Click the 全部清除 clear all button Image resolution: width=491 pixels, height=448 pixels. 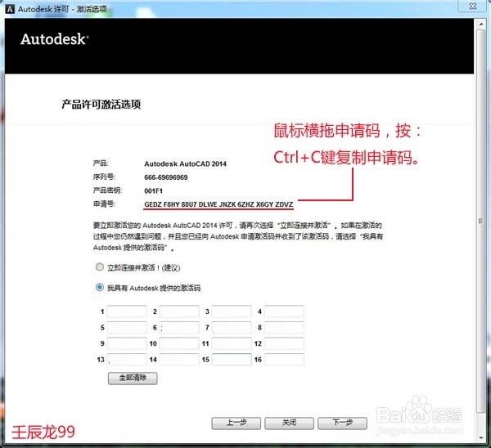tap(133, 378)
